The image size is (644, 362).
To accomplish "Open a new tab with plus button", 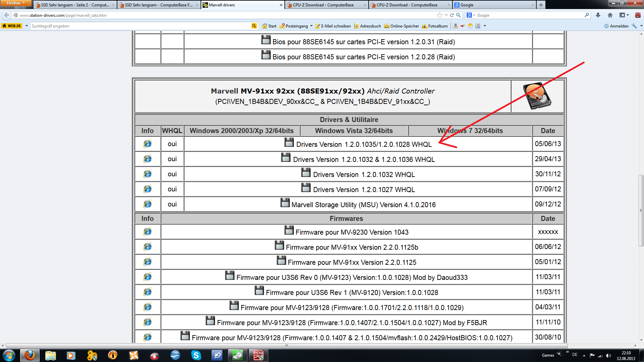I will tap(541, 5).
